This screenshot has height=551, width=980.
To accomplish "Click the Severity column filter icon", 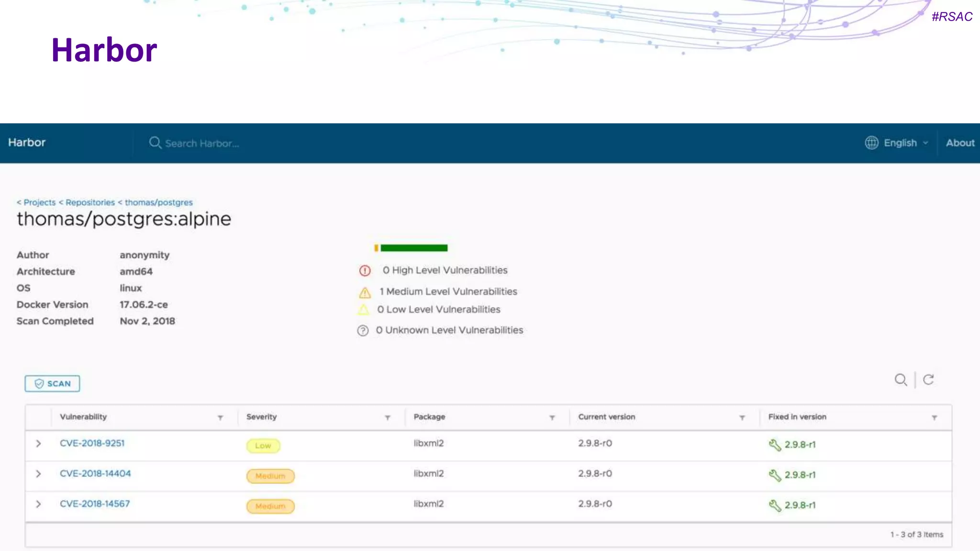I will click(388, 418).
